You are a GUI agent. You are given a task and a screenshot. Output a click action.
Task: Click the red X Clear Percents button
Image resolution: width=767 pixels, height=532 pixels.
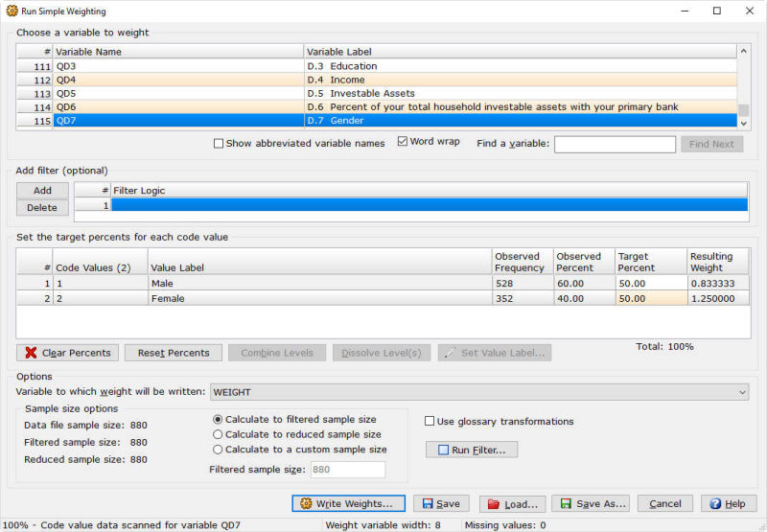[x=67, y=353]
